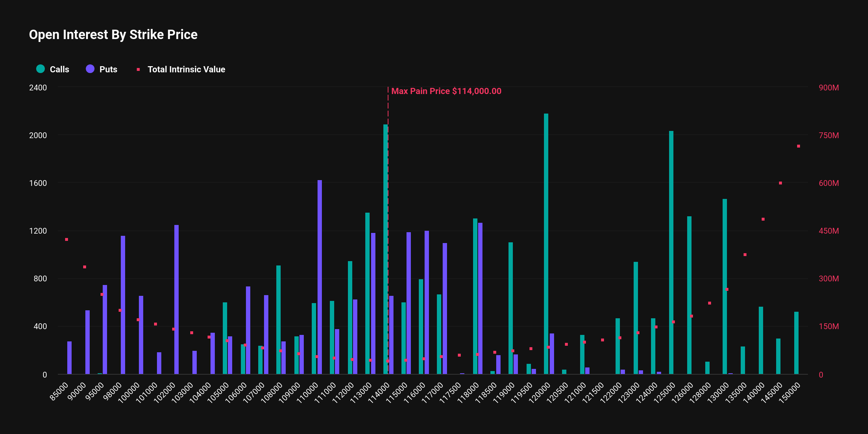
Task: Toggle the Calls legend teal circle
Action: click(x=41, y=69)
